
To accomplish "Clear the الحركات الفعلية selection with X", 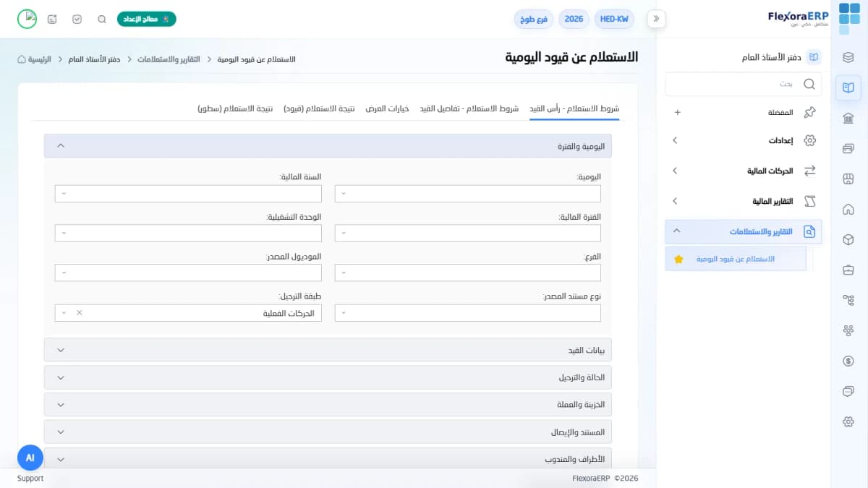I will [80, 313].
